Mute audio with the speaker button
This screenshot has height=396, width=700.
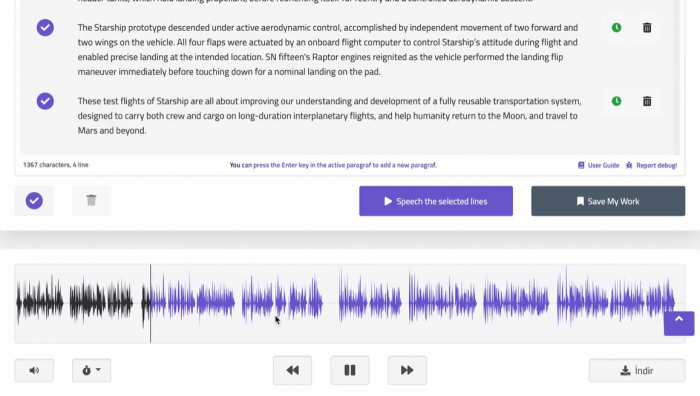(34, 371)
